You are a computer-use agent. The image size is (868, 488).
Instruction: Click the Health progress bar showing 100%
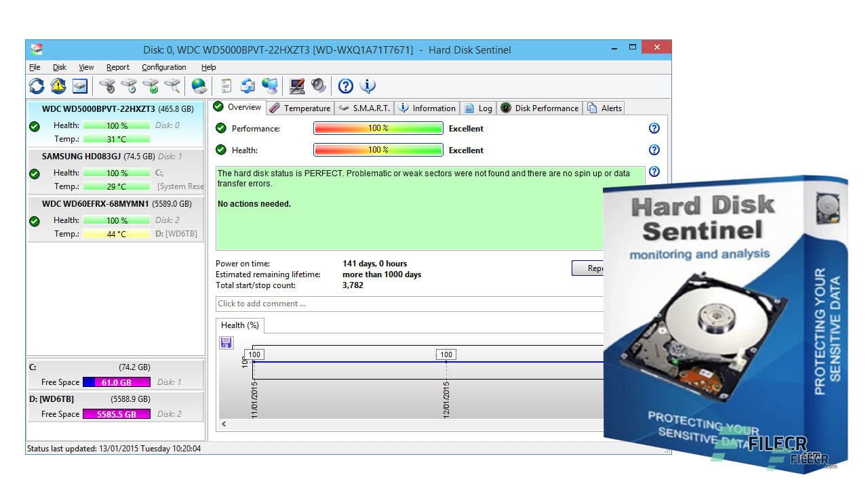coord(378,150)
